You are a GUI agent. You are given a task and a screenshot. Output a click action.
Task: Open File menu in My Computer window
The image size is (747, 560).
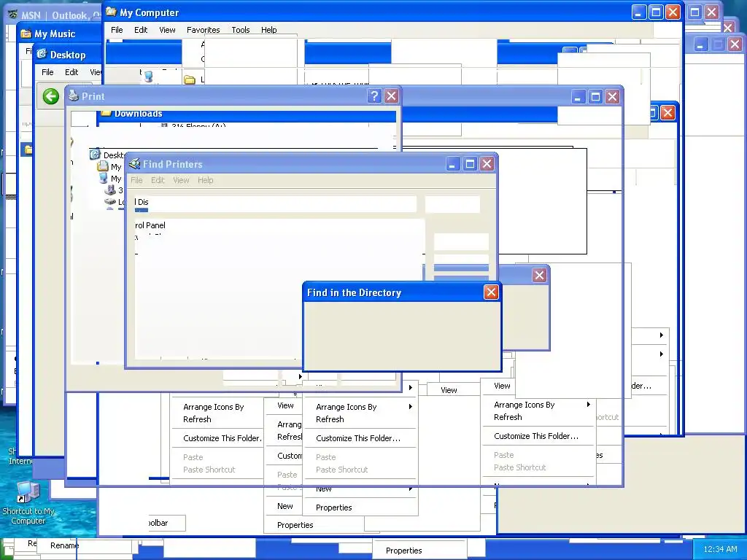tap(117, 29)
